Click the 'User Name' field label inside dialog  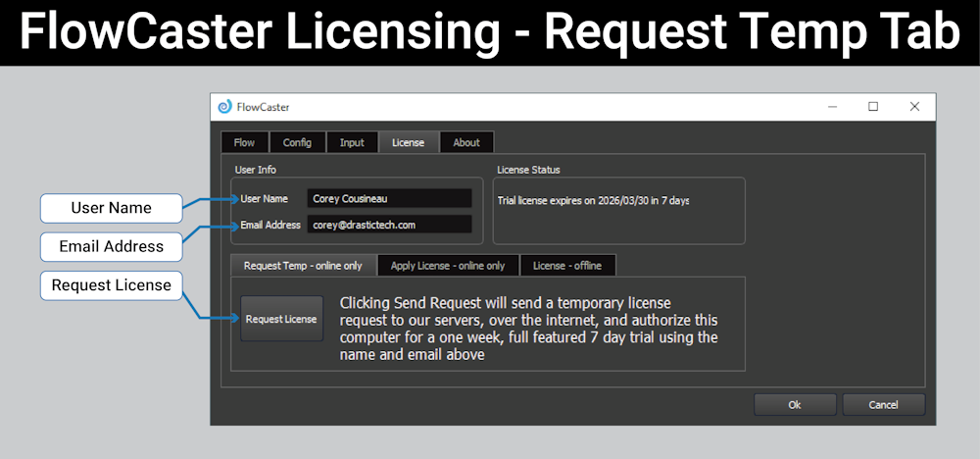(x=265, y=199)
